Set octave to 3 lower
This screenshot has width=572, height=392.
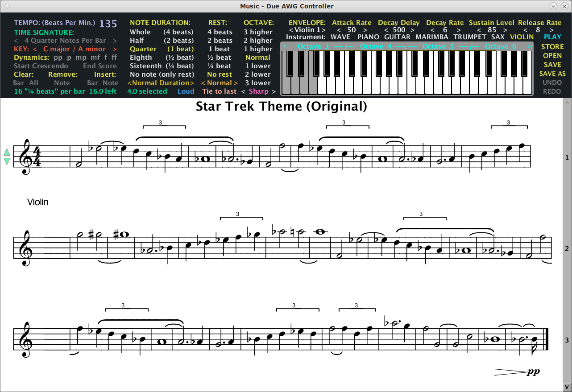pyautogui.click(x=258, y=83)
